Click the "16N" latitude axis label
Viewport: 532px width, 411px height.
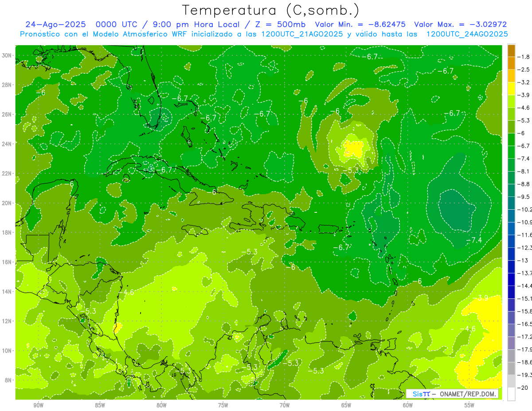coord(8,262)
